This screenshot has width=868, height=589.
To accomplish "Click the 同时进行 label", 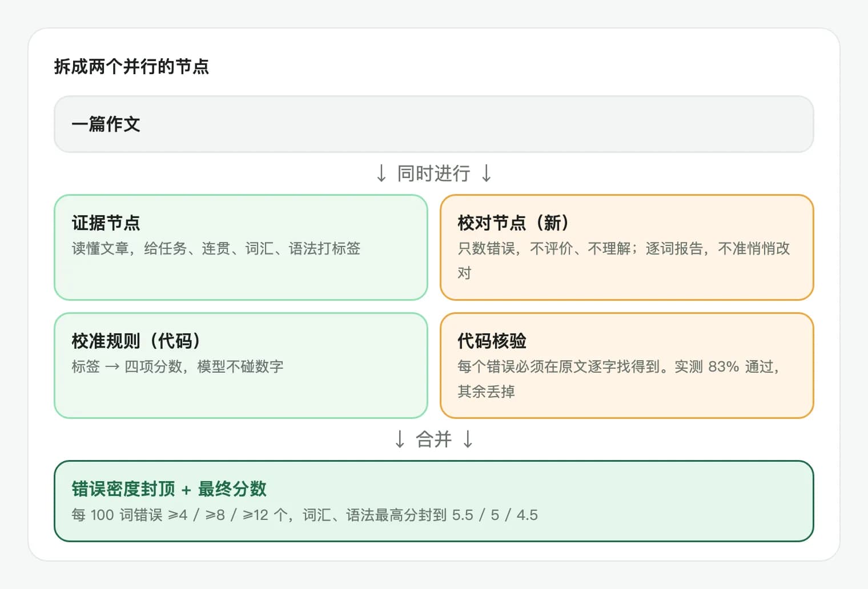I will [x=434, y=173].
